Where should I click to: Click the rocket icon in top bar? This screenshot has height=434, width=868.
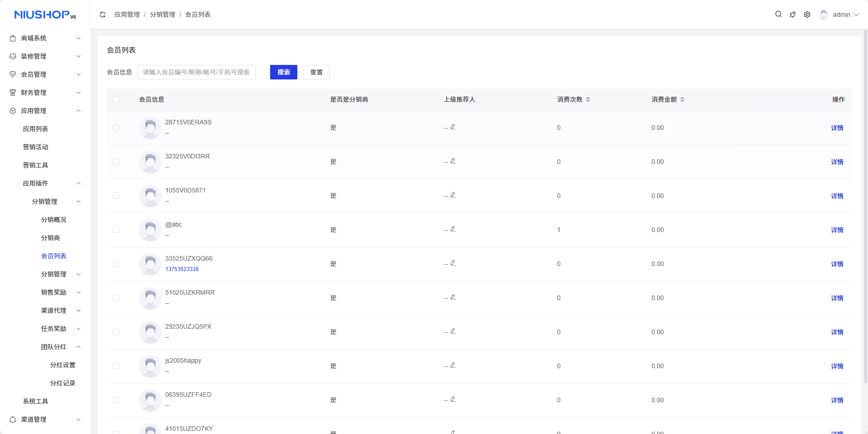coord(793,15)
